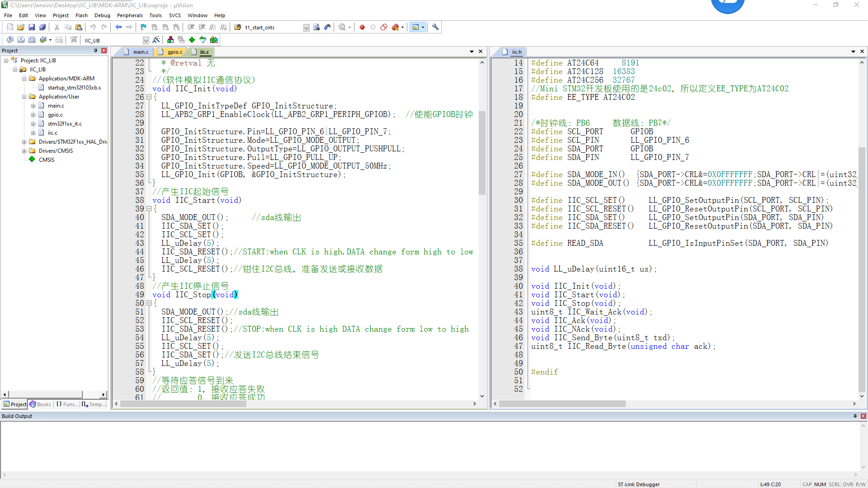868x488 pixels.
Task: Click the gpio.c tab in editor
Action: 174,52
